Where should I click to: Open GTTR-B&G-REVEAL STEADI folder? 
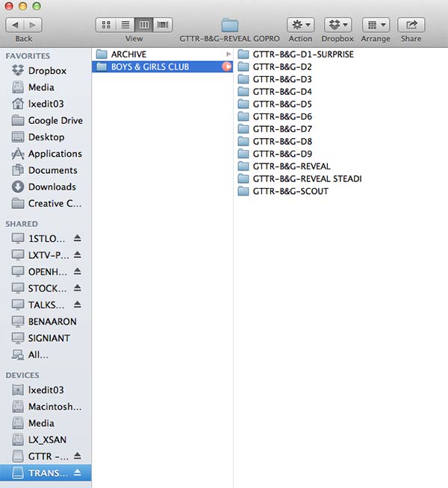(x=299, y=178)
